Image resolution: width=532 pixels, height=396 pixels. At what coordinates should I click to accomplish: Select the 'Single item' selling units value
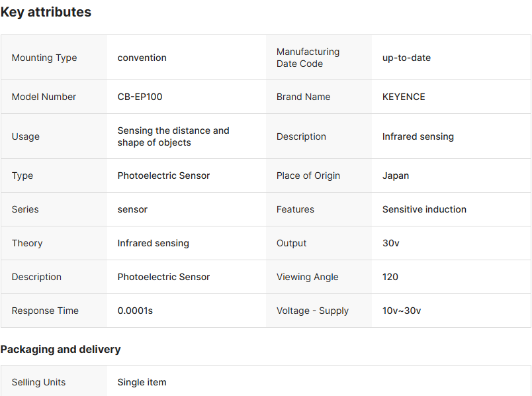tap(142, 382)
